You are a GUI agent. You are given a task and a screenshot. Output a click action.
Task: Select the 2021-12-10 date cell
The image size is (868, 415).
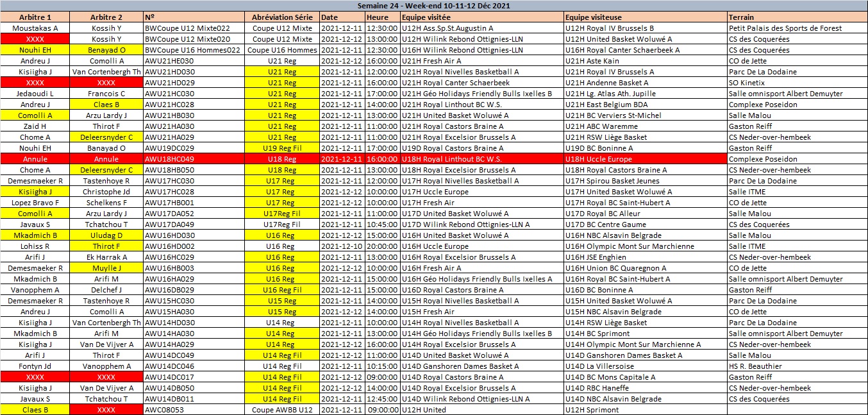coord(342,246)
